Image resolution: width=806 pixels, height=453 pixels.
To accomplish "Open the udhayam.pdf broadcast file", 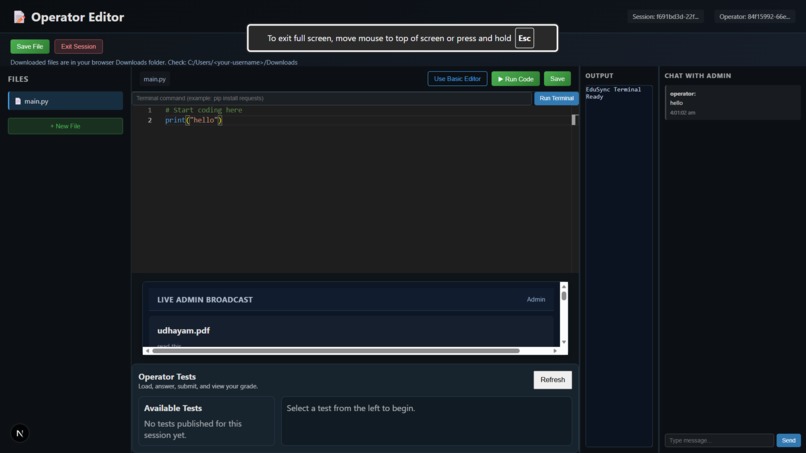I will pyautogui.click(x=184, y=331).
